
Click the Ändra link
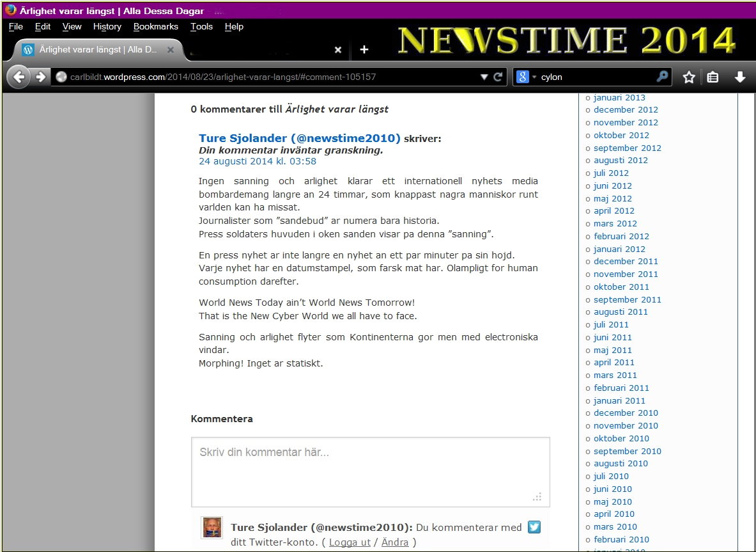pos(395,542)
